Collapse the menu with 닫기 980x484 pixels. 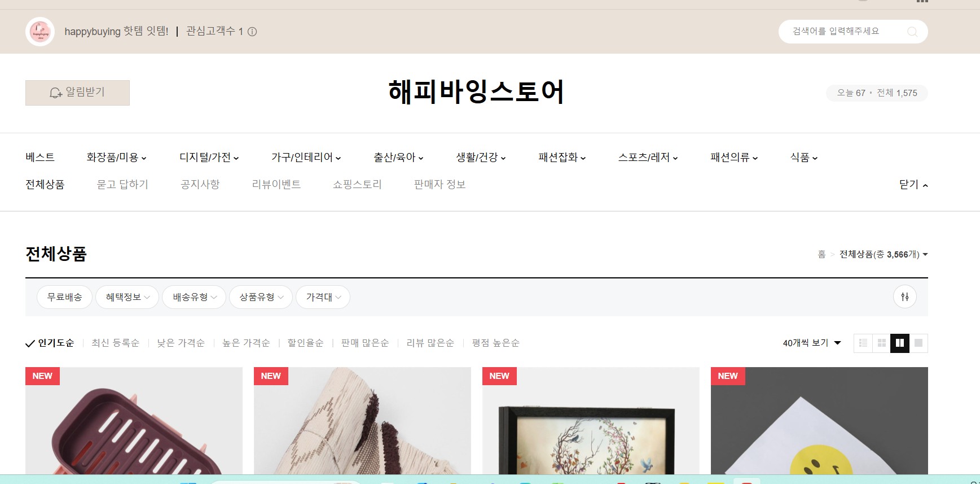913,185
